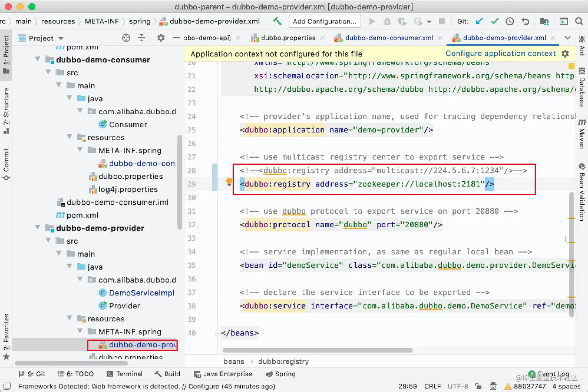The width and height of the screenshot is (588, 392).
Task: Open the Bean Validation tool window
Action: pos(582,192)
